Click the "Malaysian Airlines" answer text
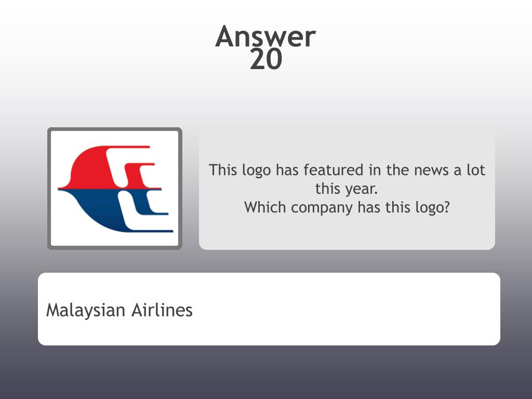The width and height of the screenshot is (532, 399). [119, 311]
